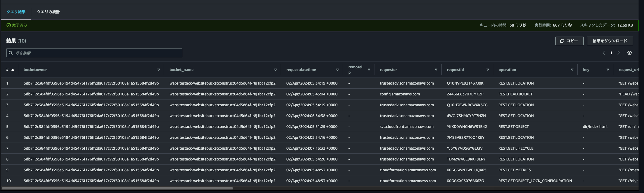Select request ID Z4466E83707EMKZP
Screen dimensions: 644x193
point(465,94)
